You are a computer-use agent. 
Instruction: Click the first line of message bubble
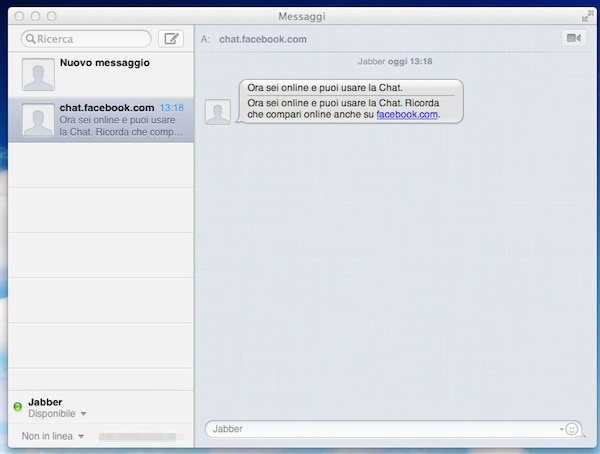click(x=325, y=88)
